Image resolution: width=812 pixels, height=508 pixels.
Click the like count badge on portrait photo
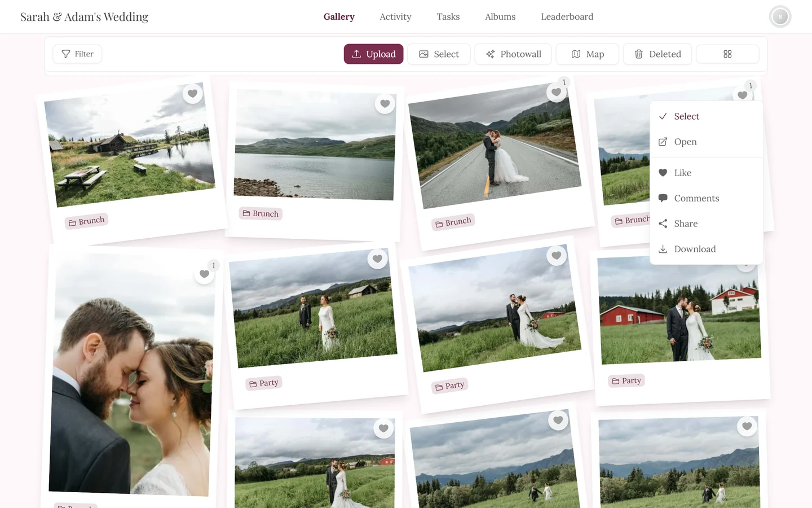click(x=213, y=265)
